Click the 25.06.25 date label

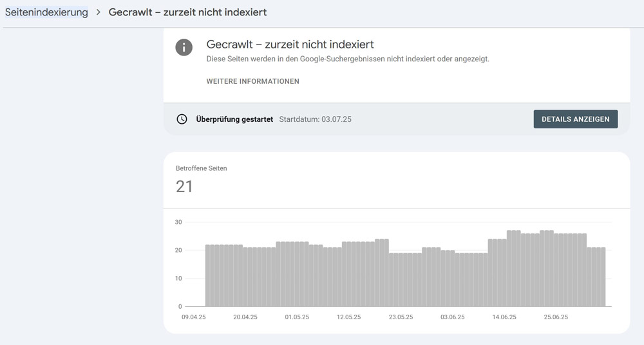(556, 317)
